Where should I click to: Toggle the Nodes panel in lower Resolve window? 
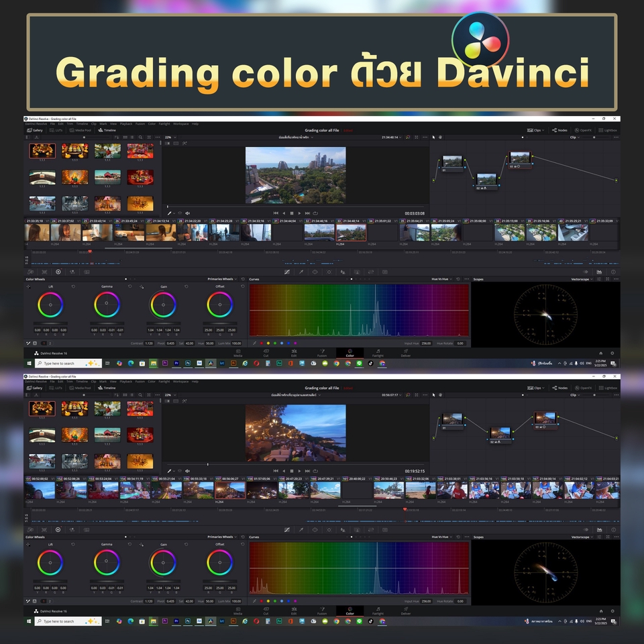[559, 388]
